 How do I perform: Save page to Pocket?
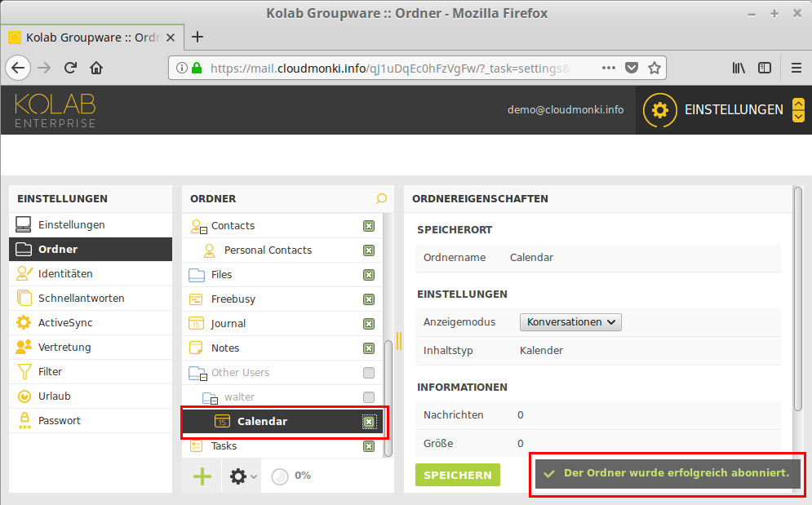[x=632, y=68]
